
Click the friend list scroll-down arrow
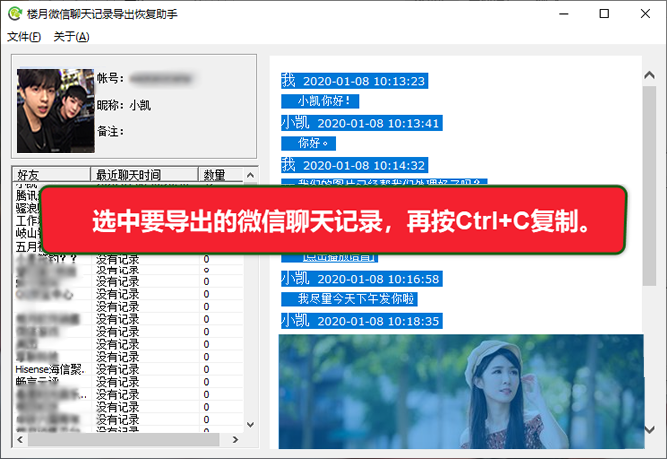pos(251,425)
